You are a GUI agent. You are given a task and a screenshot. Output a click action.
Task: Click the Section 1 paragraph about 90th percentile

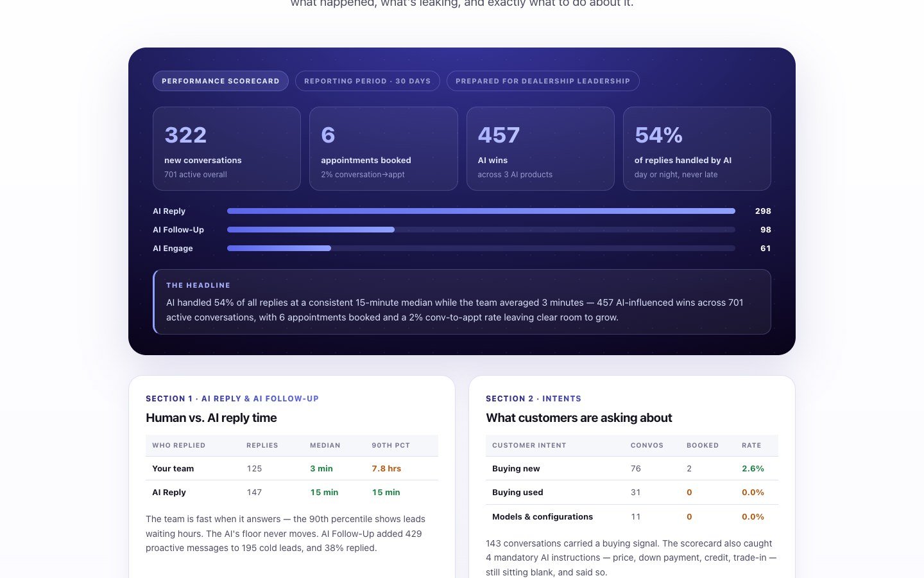point(286,534)
